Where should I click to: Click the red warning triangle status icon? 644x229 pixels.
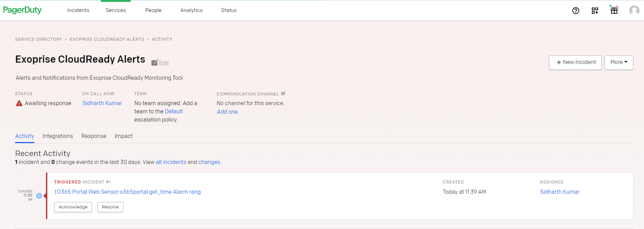(x=19, y=103)
